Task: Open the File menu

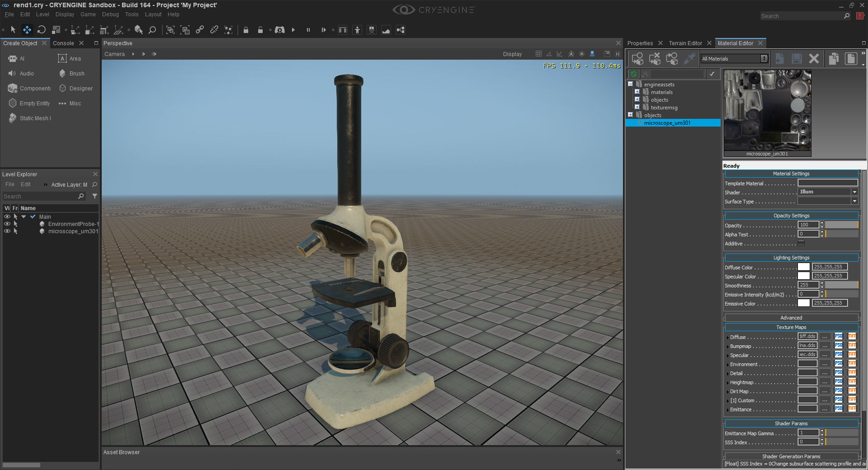Action: coord(9,14)
